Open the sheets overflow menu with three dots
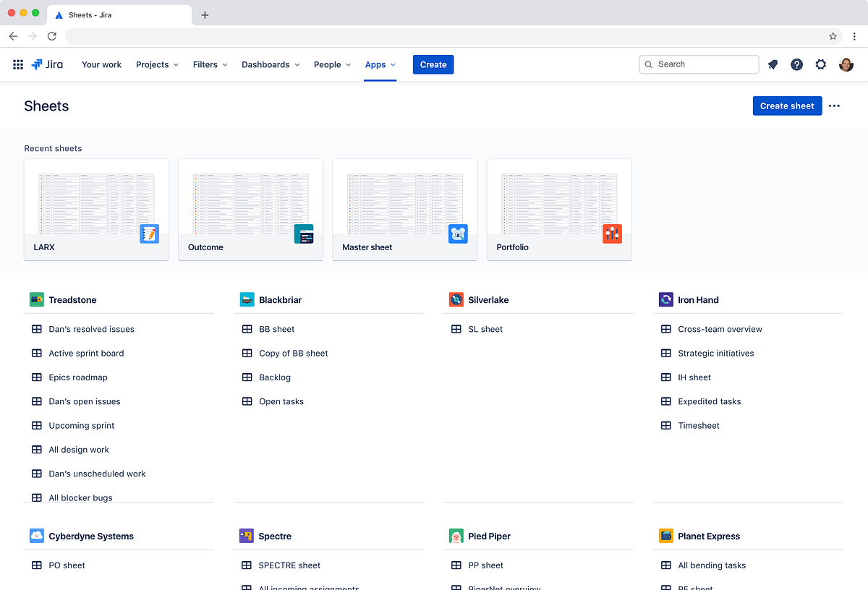The width and height of the screenshot is (868, 590). coord(834,106)
